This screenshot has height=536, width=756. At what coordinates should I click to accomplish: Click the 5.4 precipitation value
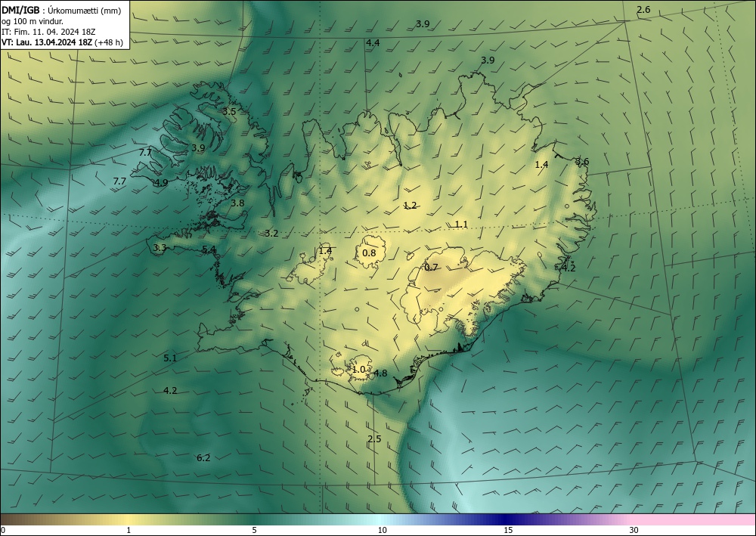coord(209,249)
